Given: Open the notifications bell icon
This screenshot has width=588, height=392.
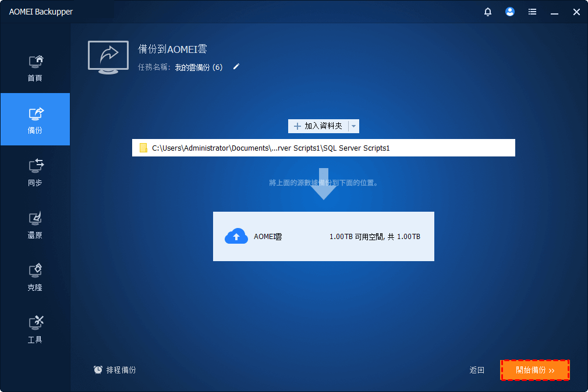Looking at the screenshot, I should [487, 12].
